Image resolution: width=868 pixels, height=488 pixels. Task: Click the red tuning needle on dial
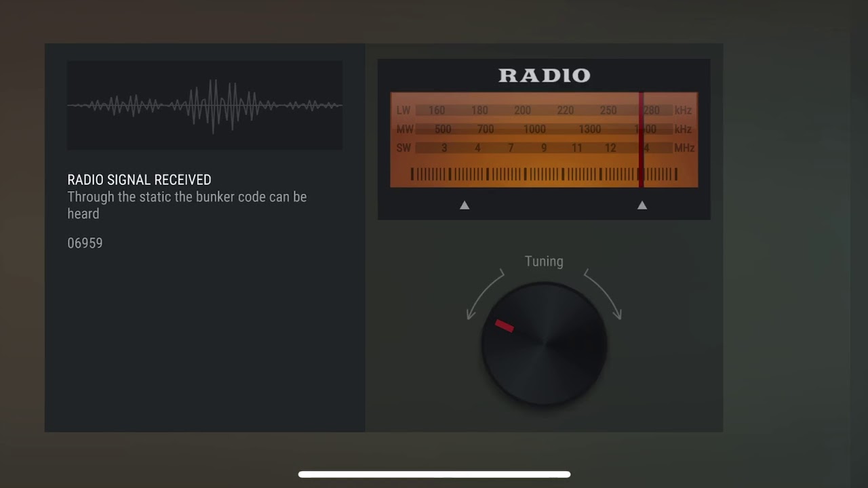point(641,140)
